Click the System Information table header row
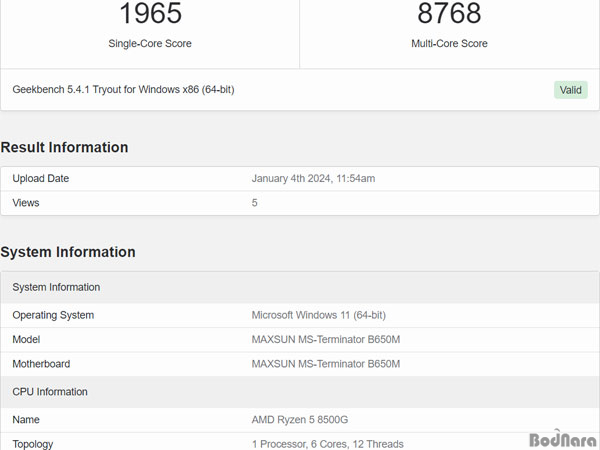The image size is (600, 450). point(300,287)
